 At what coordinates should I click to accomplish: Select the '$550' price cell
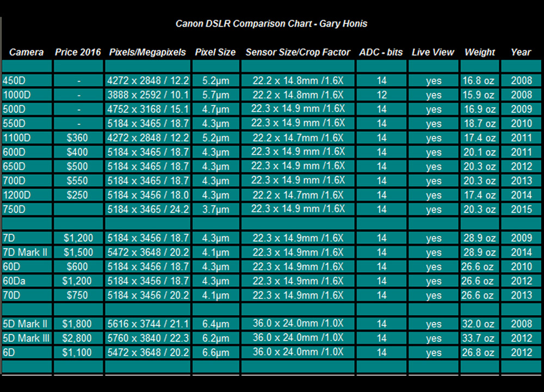78,181
